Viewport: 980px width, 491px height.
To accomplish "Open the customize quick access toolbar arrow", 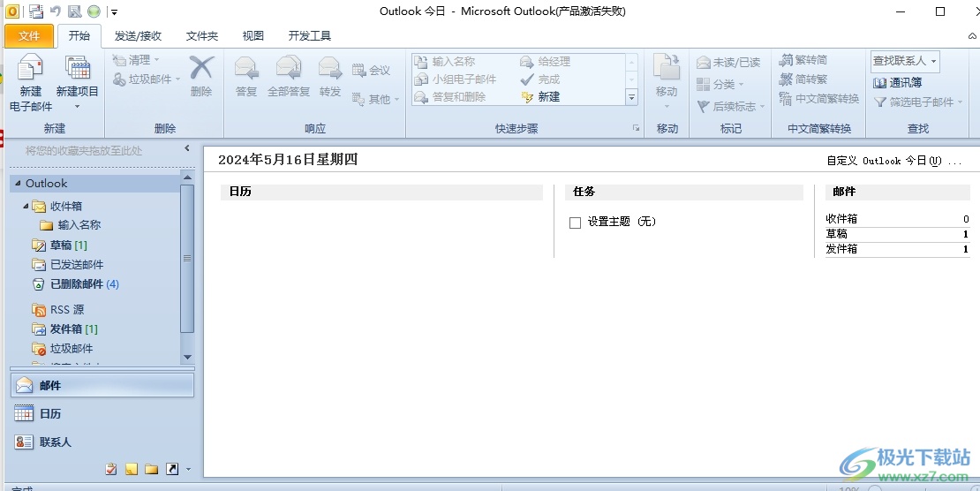I will [x=114, y=11].
